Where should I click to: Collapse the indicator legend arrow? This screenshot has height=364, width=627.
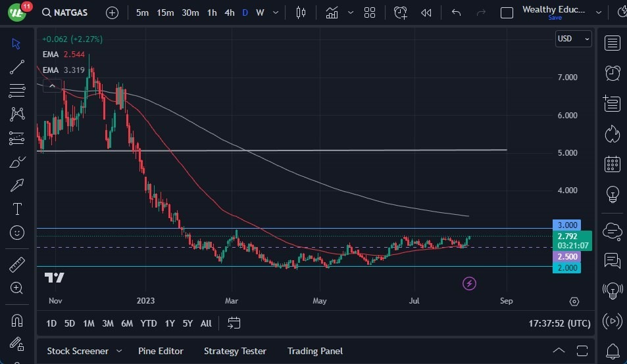(x=52, y=84)
